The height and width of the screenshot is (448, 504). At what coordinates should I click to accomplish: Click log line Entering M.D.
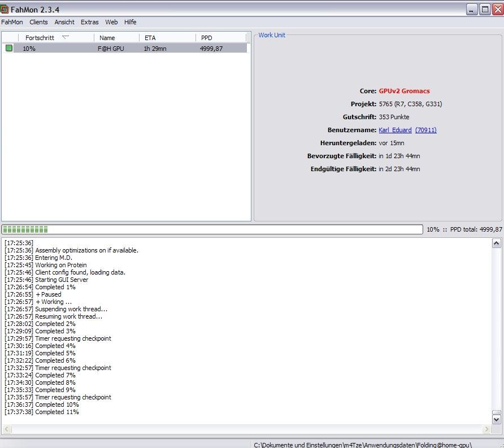[x=38, y=258]
